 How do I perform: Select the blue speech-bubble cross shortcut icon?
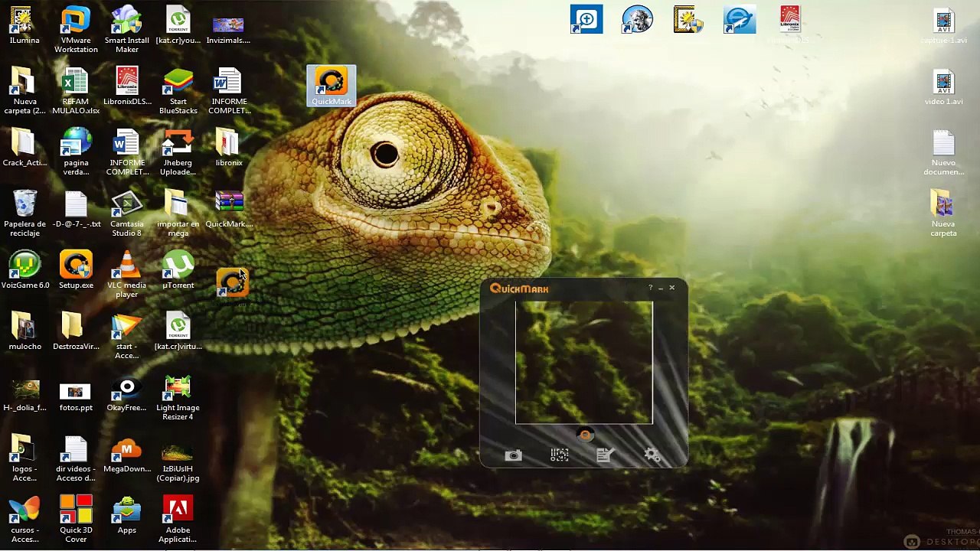tap(586, 20)
